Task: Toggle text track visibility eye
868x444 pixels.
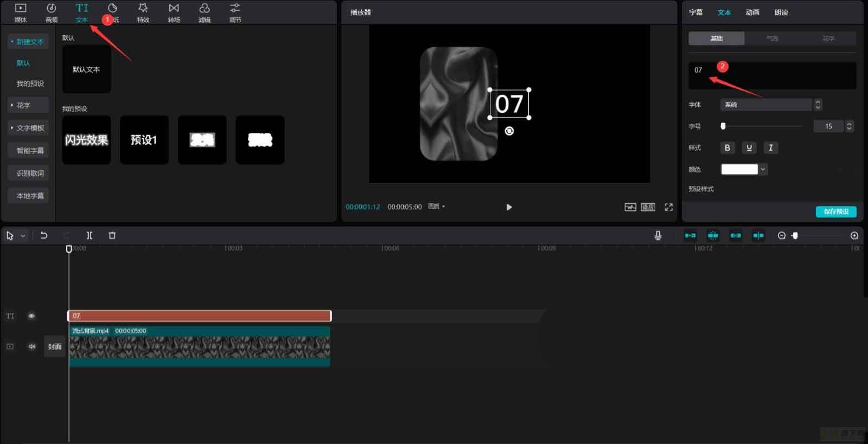Action: coord(31,316)
